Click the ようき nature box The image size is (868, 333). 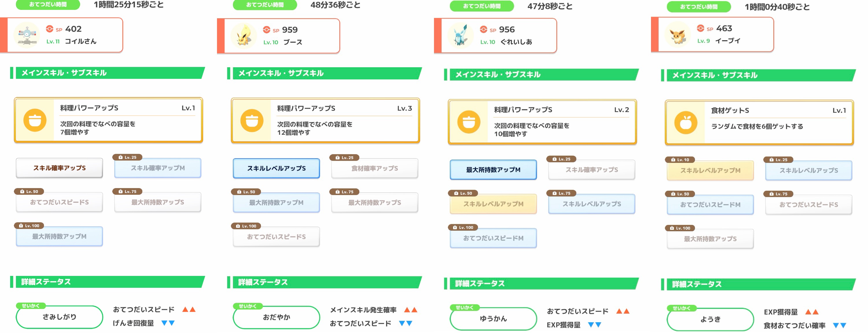[x=710, y=319]
